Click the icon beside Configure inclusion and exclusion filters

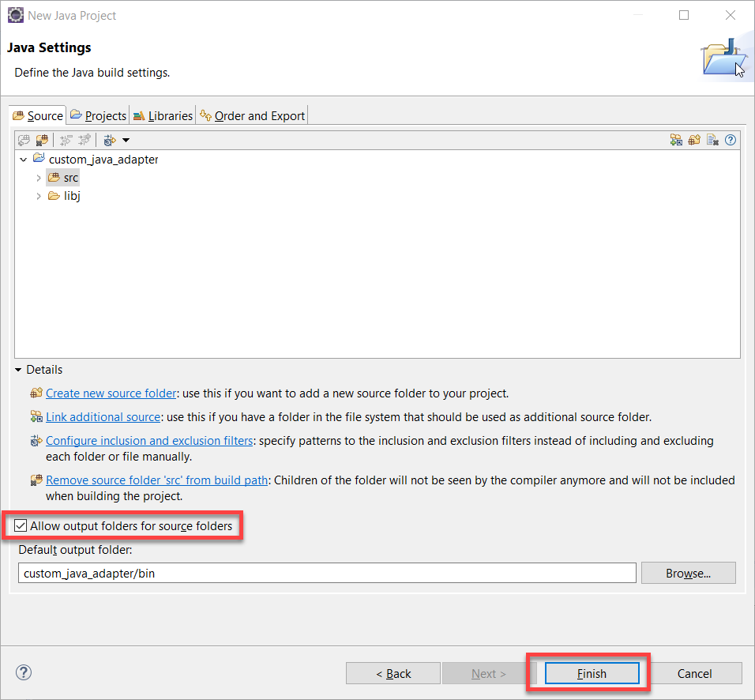pos(36,440)
